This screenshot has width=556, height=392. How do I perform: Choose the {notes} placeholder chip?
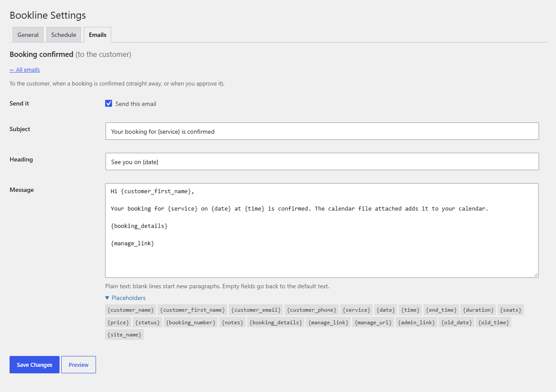pyautogui.click(x=232, y=322)
